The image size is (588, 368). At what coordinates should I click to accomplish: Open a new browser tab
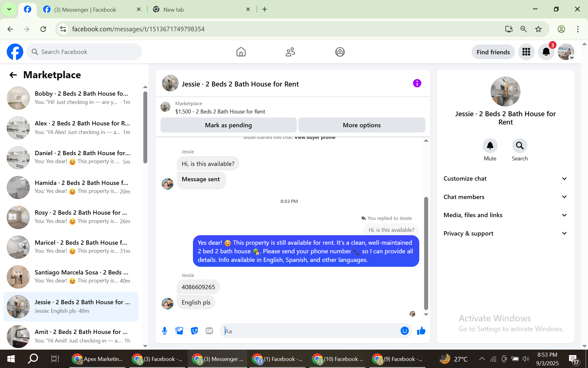click(265, 10)
